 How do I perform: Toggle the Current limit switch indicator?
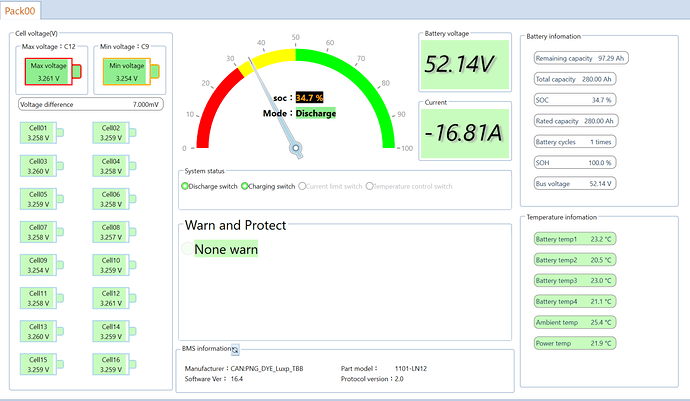pyautogui.click(x=302, y=186)
